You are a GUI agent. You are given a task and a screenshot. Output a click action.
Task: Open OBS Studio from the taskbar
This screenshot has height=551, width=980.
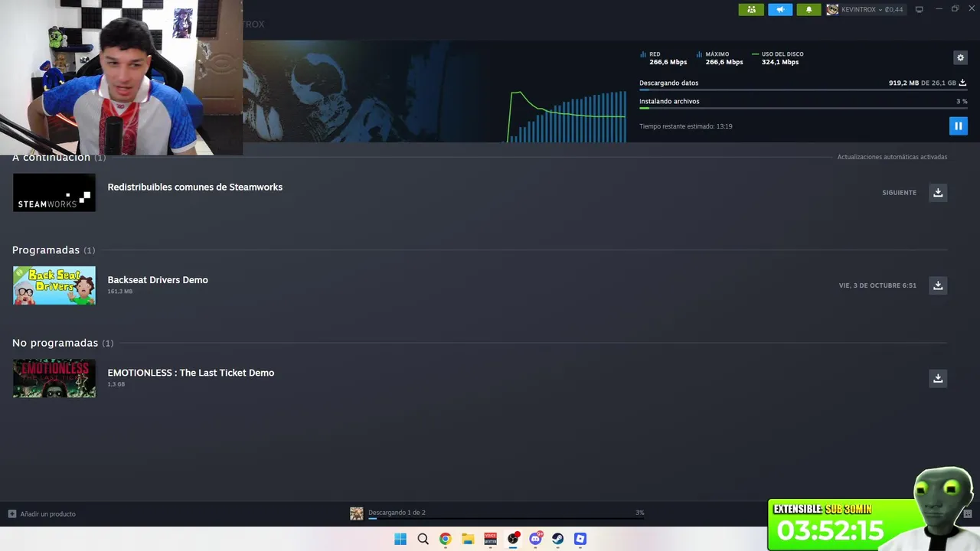click(513, 539)
